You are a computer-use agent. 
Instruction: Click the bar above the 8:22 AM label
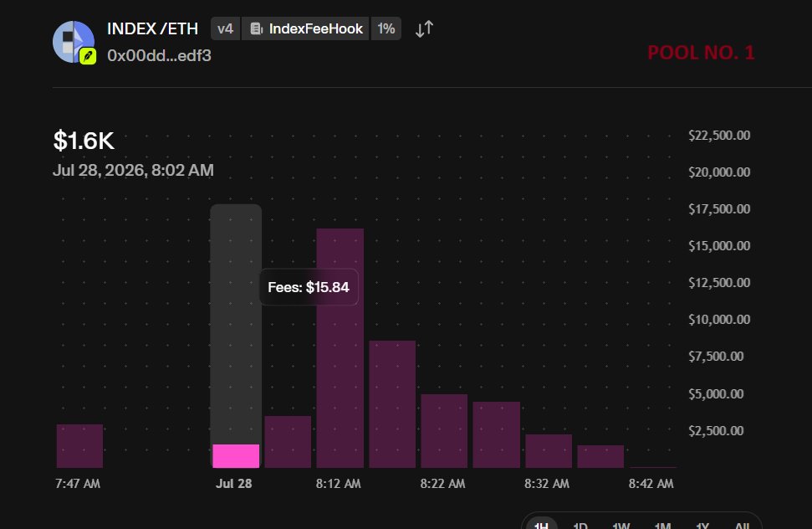444,431
